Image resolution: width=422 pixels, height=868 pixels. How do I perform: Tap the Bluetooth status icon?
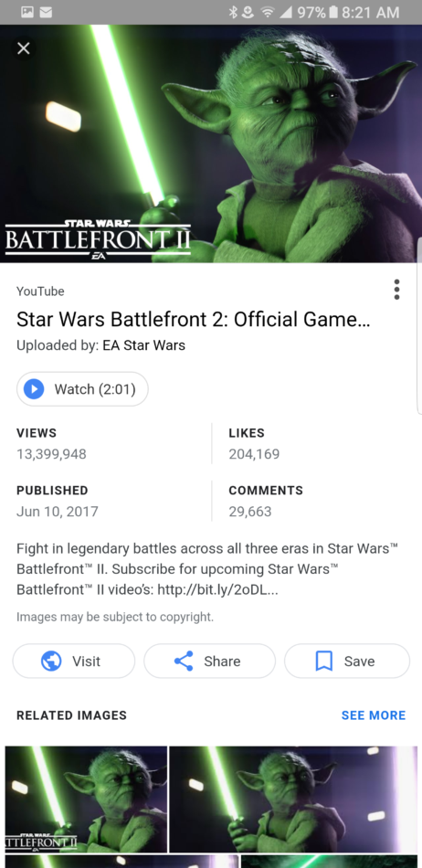click(x=233, y=12)
